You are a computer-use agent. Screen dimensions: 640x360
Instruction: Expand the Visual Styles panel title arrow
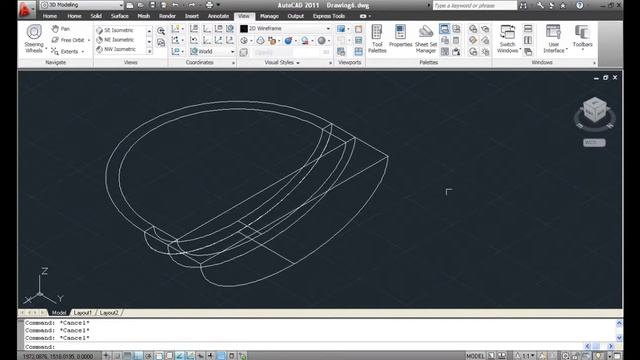[298, 63]
